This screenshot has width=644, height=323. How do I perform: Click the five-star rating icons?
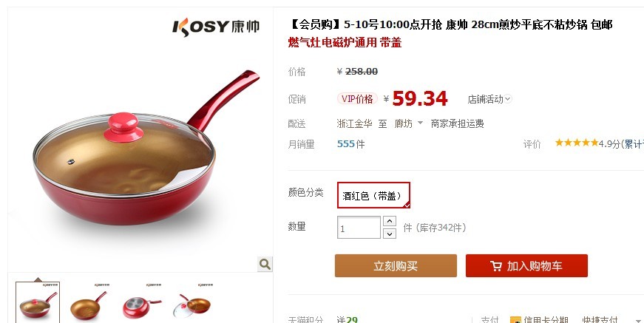coord(577,143)
